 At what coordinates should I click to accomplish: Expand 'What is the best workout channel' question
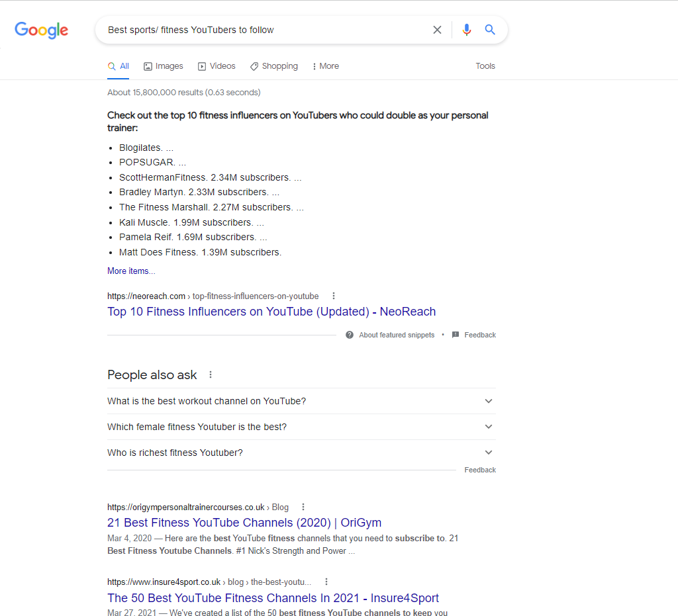(301, 401)
